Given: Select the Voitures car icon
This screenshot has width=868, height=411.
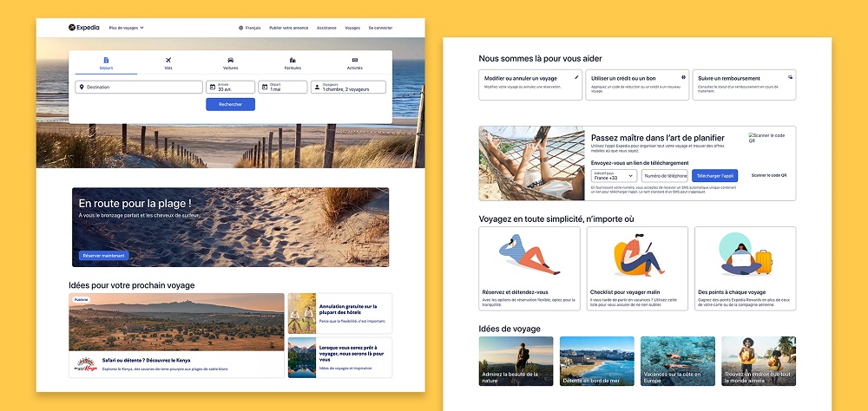Looking at the screenshot, I should 230,60.
